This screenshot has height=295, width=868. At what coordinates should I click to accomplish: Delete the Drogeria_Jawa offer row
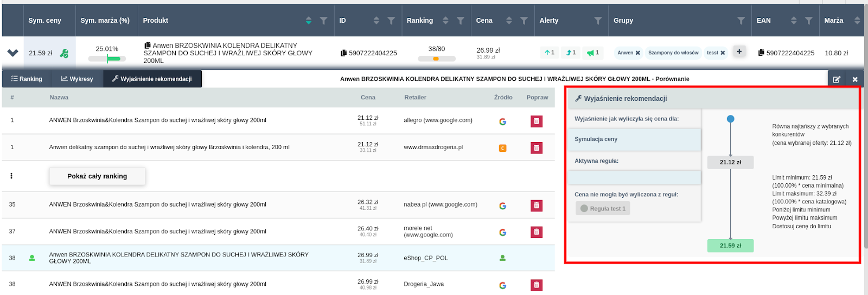point(537,285)
